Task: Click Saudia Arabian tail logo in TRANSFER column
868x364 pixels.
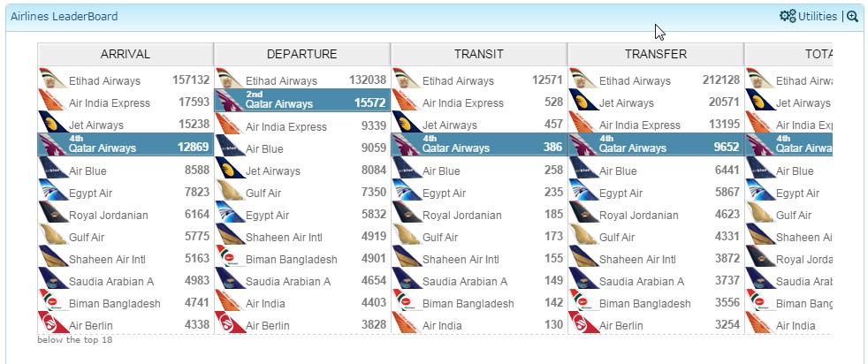Action: click(x=583, y=278)
